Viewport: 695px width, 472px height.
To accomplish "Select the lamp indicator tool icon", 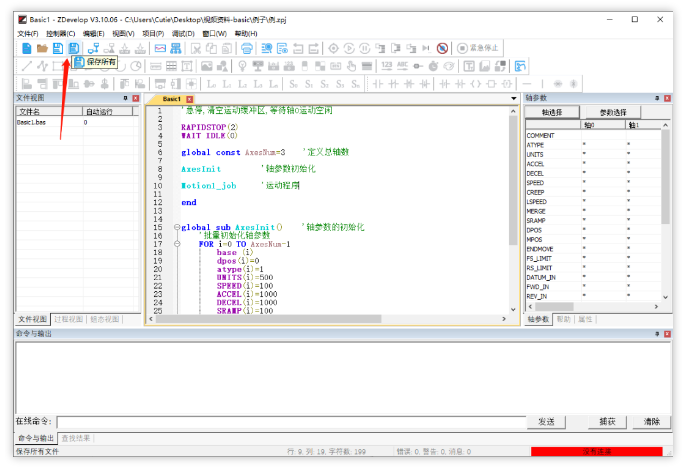I will coord(242,66).
